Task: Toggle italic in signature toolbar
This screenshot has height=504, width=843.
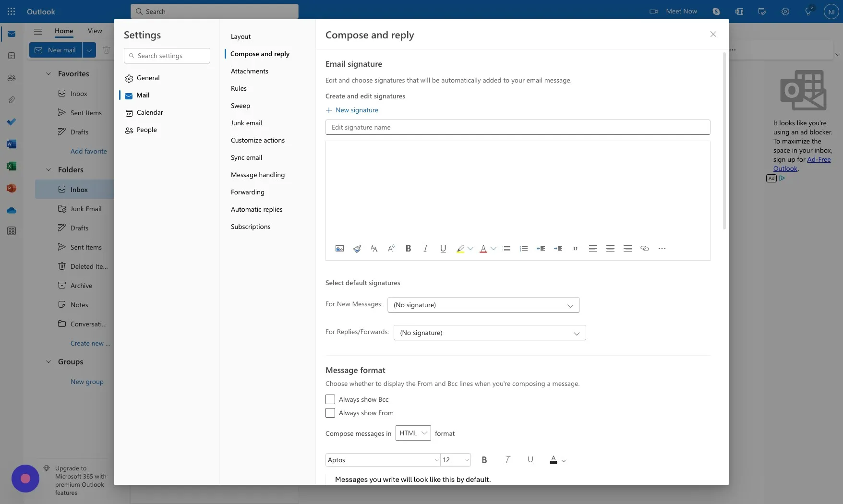Action: (425, 249)
